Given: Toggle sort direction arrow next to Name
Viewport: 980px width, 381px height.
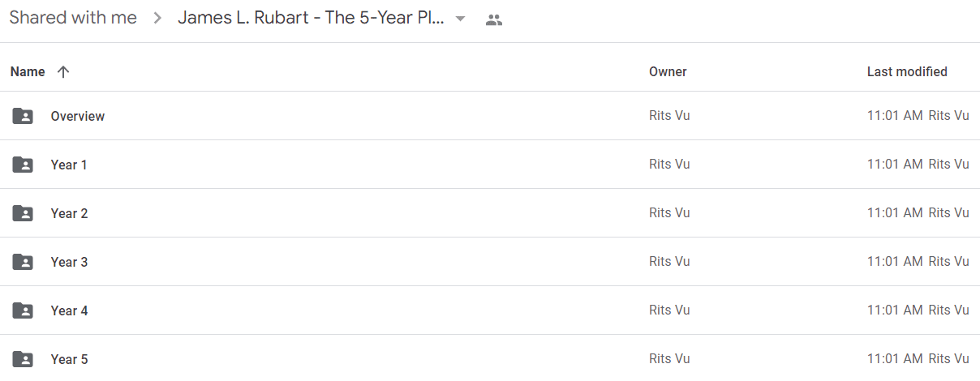Looking at the screenshot, I should [63, 71].
